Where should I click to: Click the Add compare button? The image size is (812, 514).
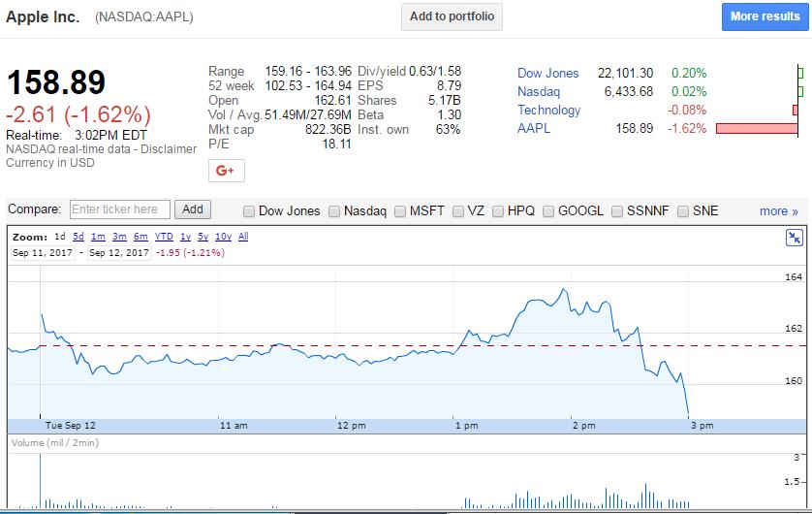193,209
